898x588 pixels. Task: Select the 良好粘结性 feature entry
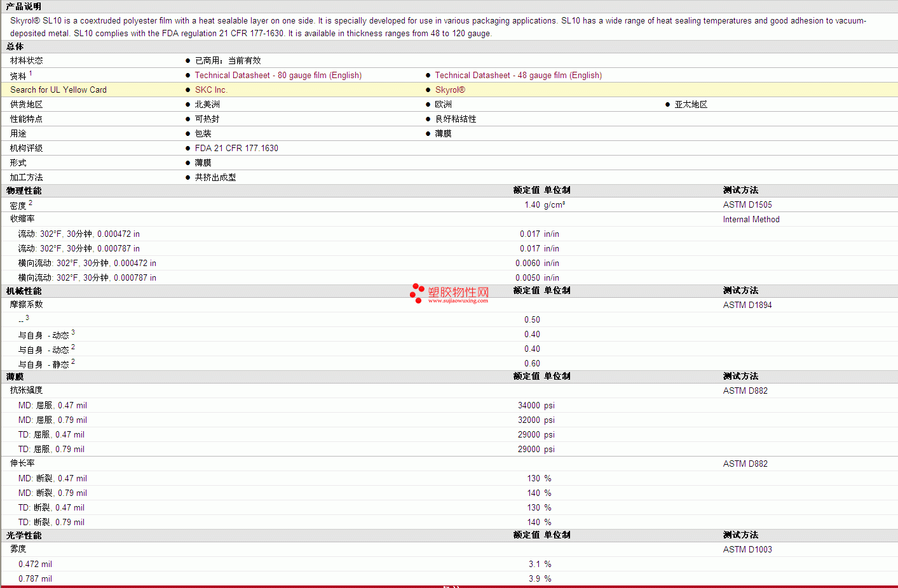(x=456, y=119)
